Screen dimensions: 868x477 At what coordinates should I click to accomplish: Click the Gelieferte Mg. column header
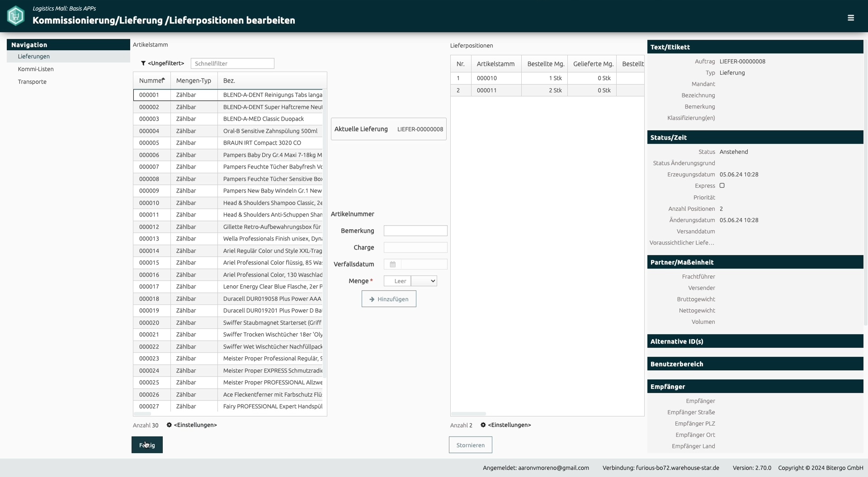click(x=592, y=64)
